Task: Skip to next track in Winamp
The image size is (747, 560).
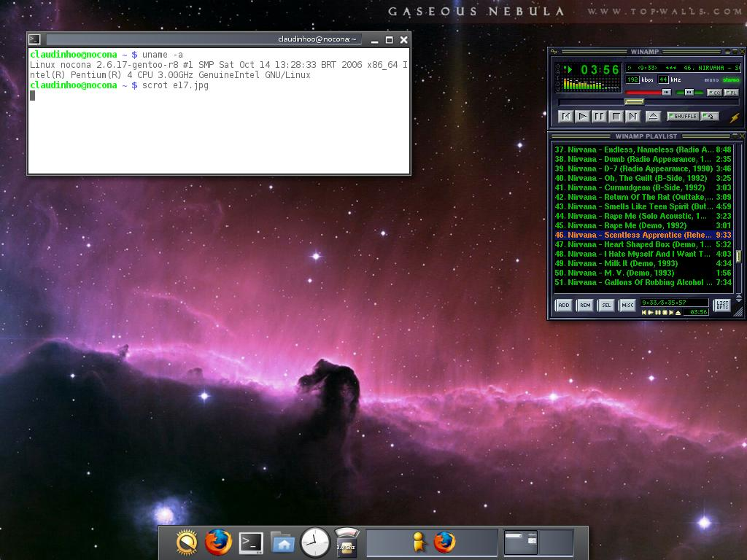Action: coord(632,116)
